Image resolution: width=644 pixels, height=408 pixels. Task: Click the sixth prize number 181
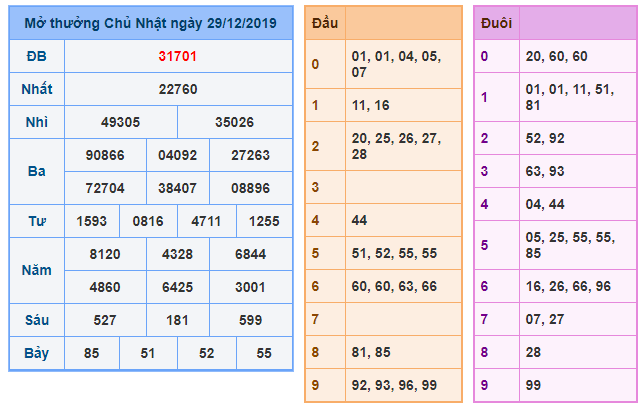[x=178, y=319]
